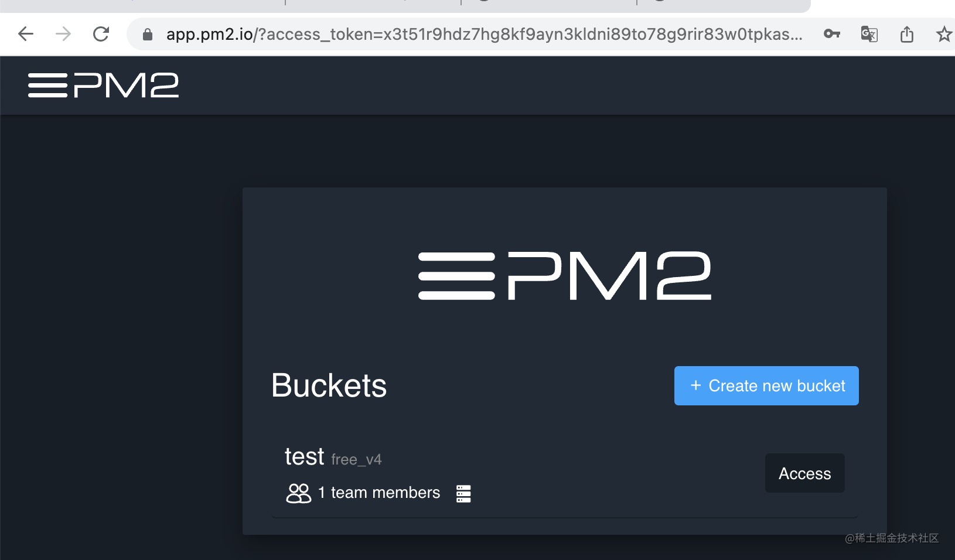The width and height of the screenshot is (955, 560).
Task: Click the share icon in the browser toolbar
Action: coord(908,34)
